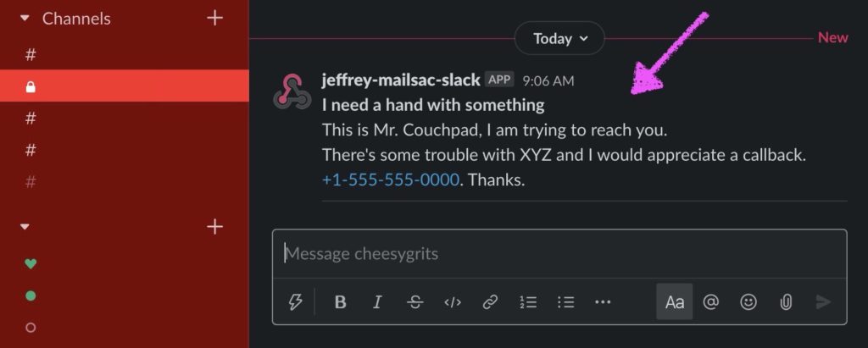Screen dimensions: 868x348
Task: Insert a hyperlink in message
Action: (490, 302)
